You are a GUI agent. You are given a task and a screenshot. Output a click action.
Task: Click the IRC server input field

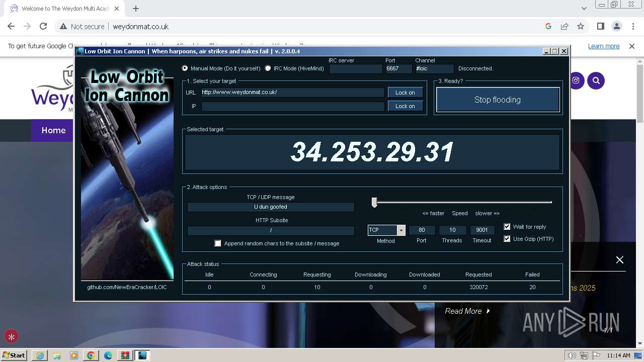pos(356,69)
